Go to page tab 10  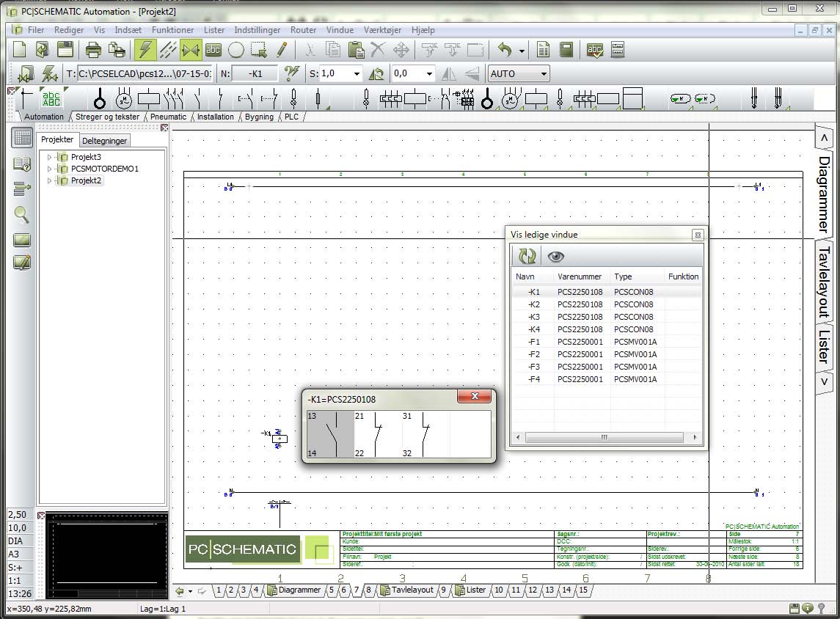[x=499, y=590]
